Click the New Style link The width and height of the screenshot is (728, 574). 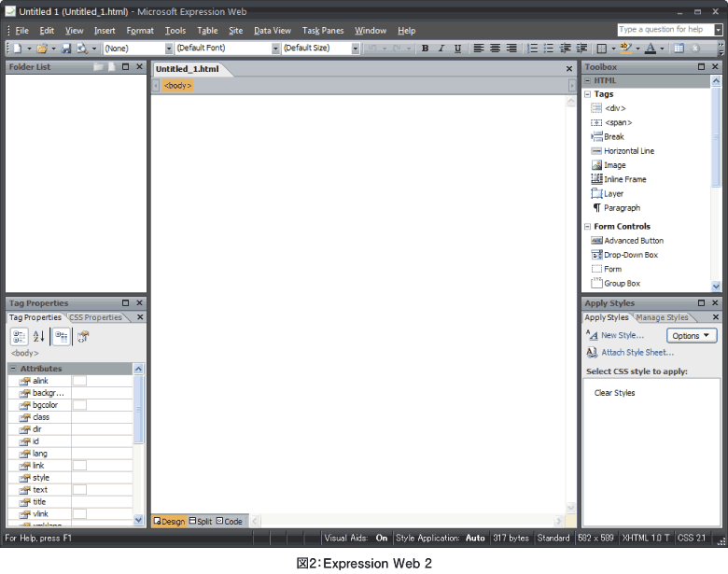[623, 335]
